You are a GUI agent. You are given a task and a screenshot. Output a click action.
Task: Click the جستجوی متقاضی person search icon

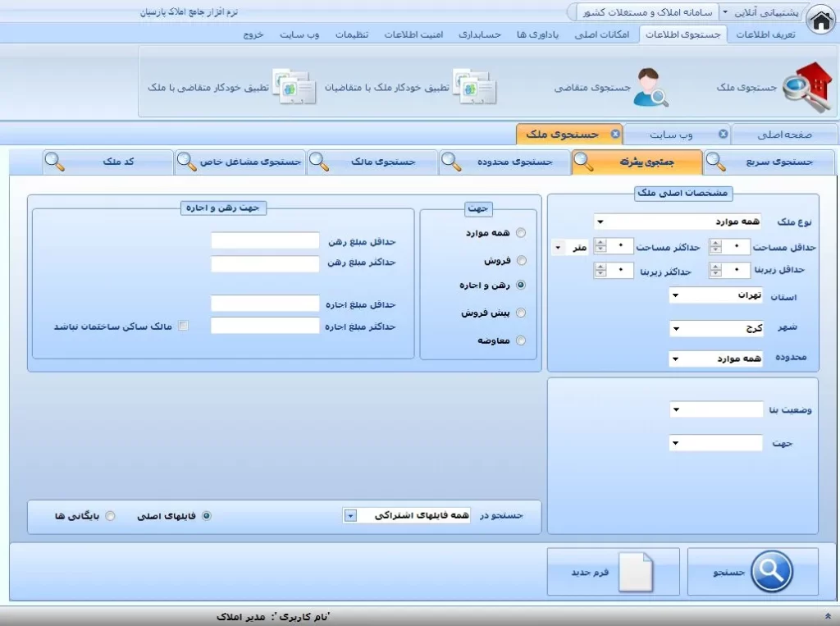651,87
